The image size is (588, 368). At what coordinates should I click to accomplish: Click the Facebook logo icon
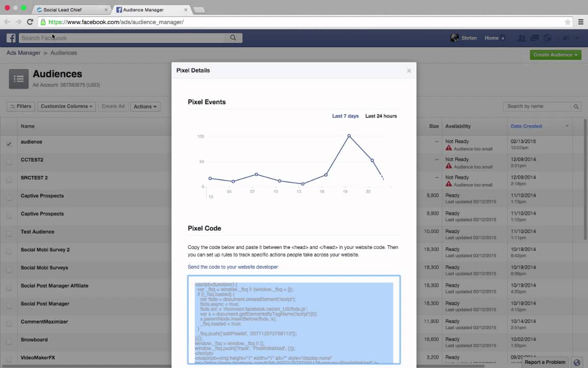[x=11, y=38]
